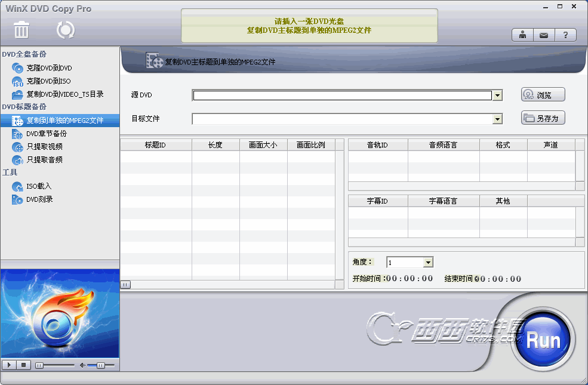Image resolution: width=588 pixels, height=385 pixels.
Task: Stop the preview playback
Action: [x=23, y=365]
